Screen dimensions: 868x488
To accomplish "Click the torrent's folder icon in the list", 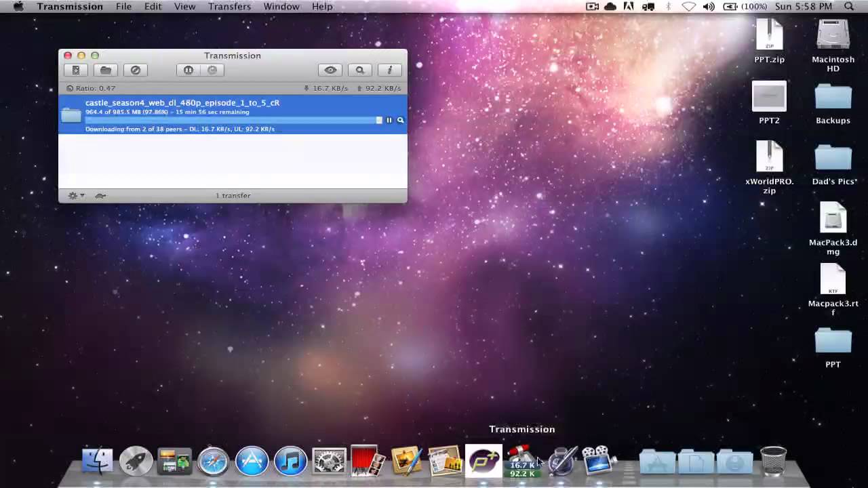I will coord(71,115).
